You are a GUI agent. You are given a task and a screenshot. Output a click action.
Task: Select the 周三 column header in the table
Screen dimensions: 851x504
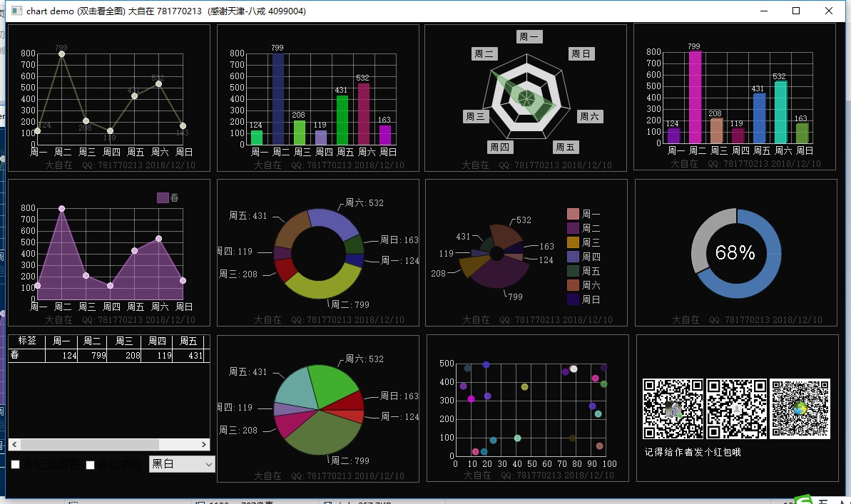click(x=123, y=341)
